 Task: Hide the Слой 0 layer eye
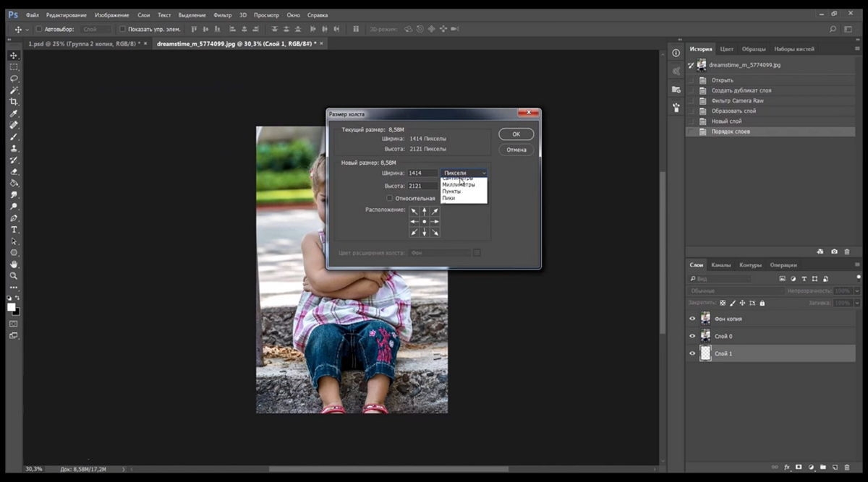tap(692, 336)
